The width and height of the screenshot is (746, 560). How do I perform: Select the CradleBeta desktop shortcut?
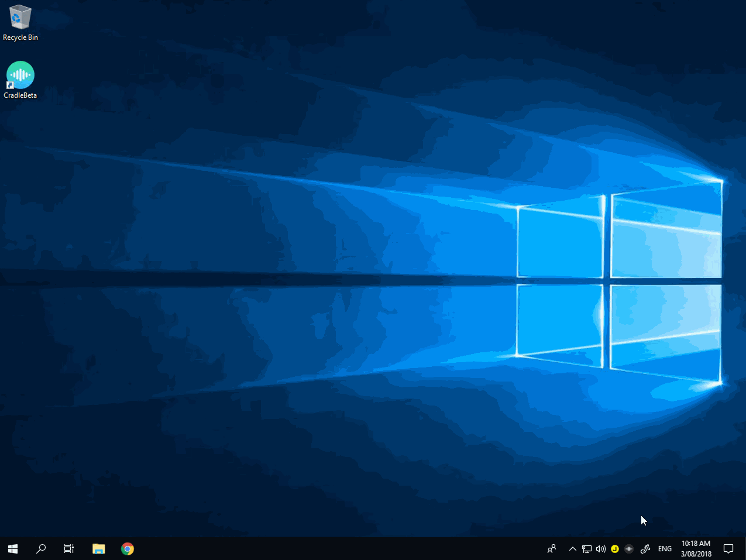[x=20, y=76]
